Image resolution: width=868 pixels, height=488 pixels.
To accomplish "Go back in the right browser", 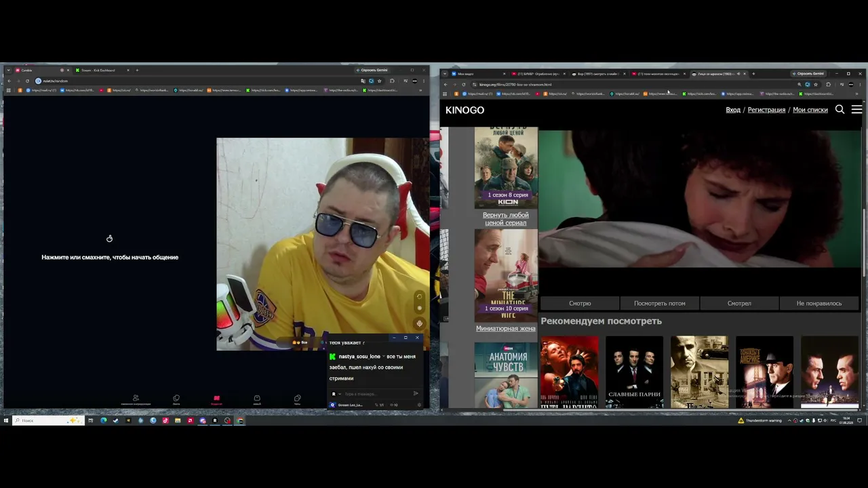I will pyautogui.click(x=446, y=85).
